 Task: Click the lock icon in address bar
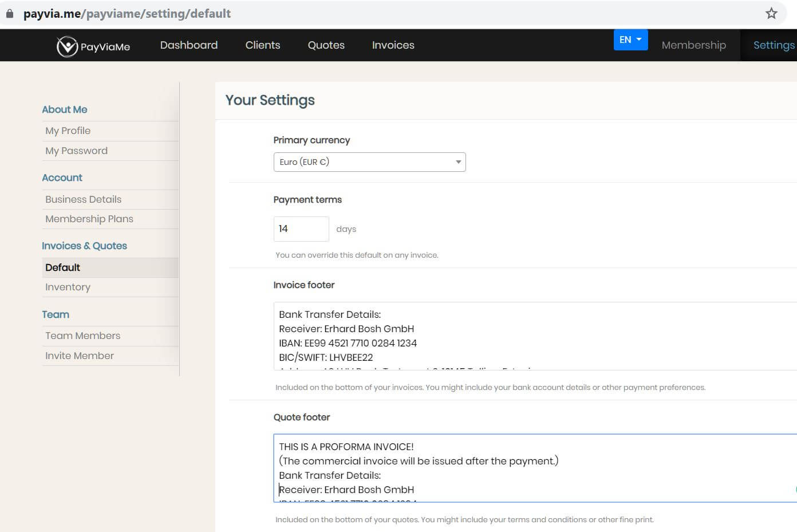(10, 13)
